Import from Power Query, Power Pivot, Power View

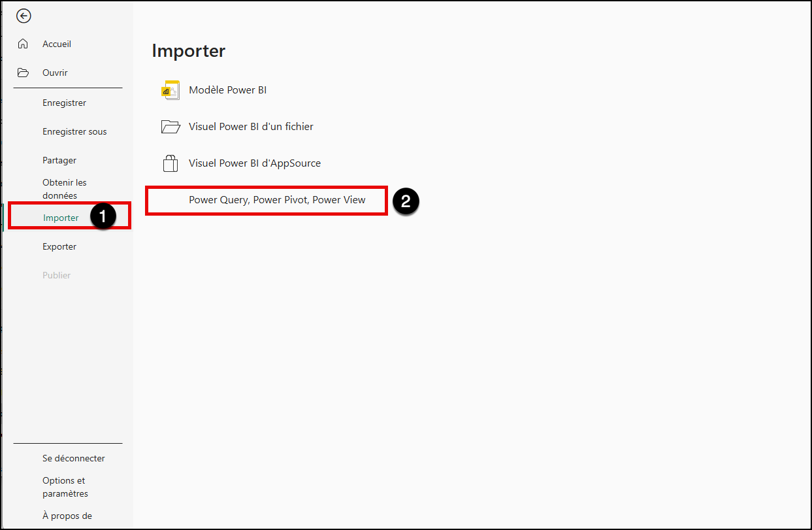[277, 200]
